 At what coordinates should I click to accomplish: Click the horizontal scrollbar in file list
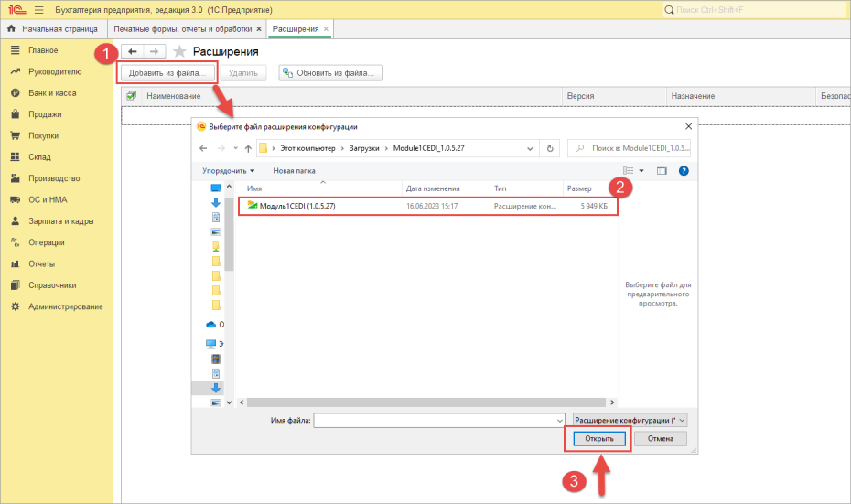[x=426, y=402]
